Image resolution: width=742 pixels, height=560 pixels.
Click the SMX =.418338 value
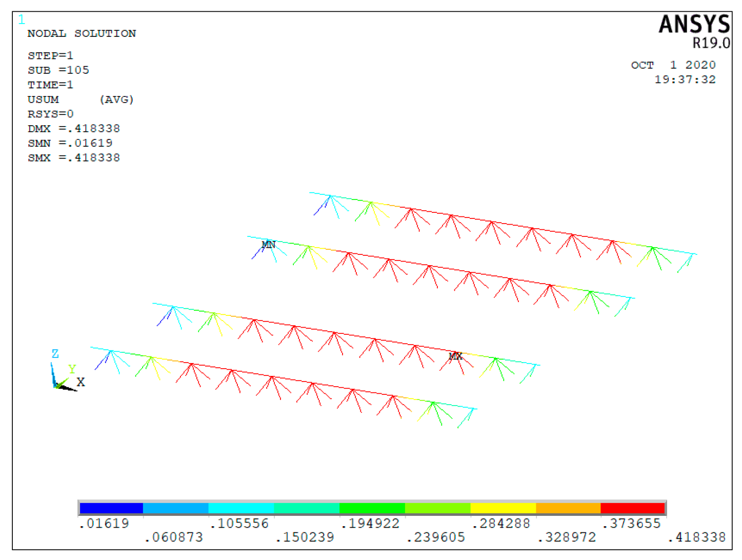pos(74,157)
